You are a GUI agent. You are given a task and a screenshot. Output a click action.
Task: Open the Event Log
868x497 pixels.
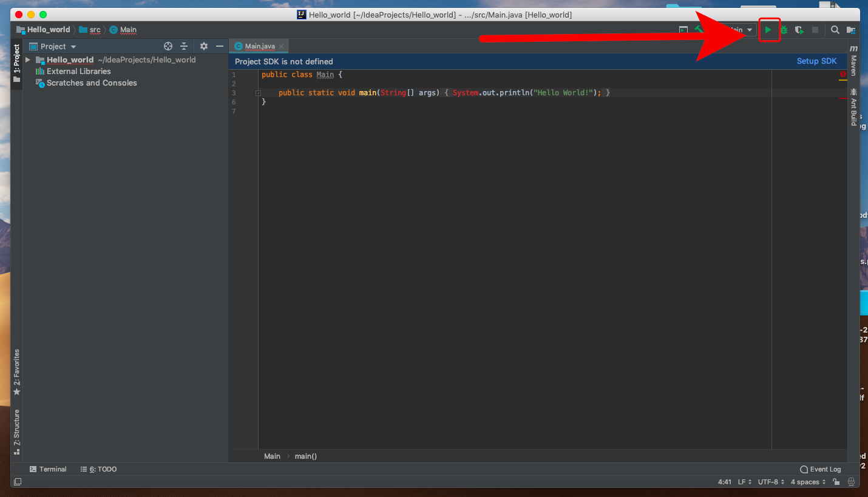point(821,469)
